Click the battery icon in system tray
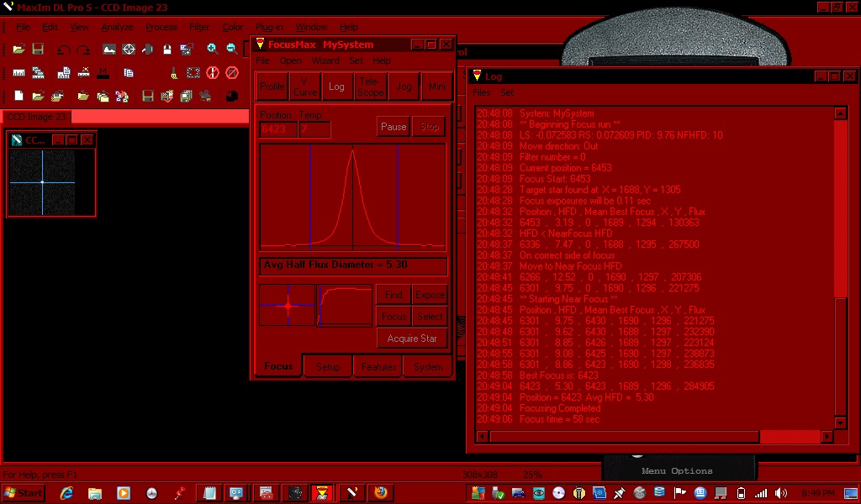 coord(741,493)
